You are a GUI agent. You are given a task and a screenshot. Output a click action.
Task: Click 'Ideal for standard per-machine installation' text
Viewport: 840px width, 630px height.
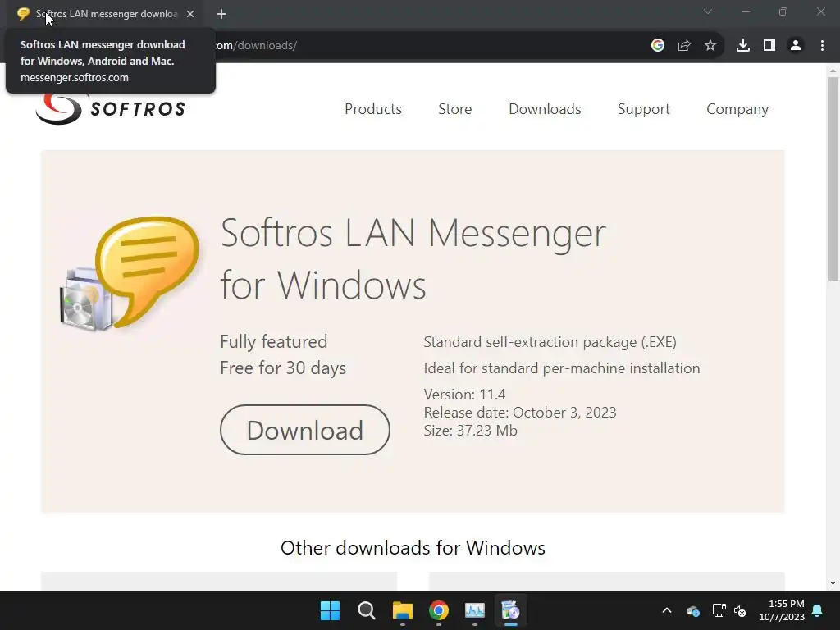561,368
